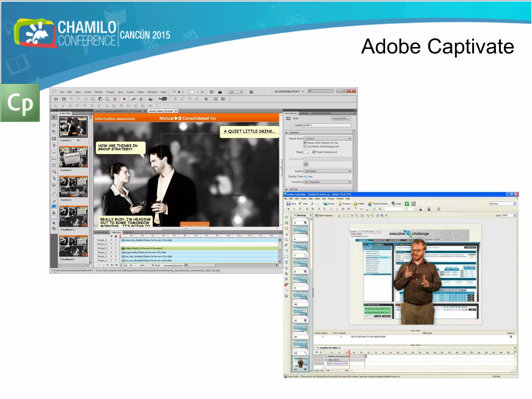Select the 2 screen 2 filmstrip thumbnail
The image size is (532, 399).
74,157
